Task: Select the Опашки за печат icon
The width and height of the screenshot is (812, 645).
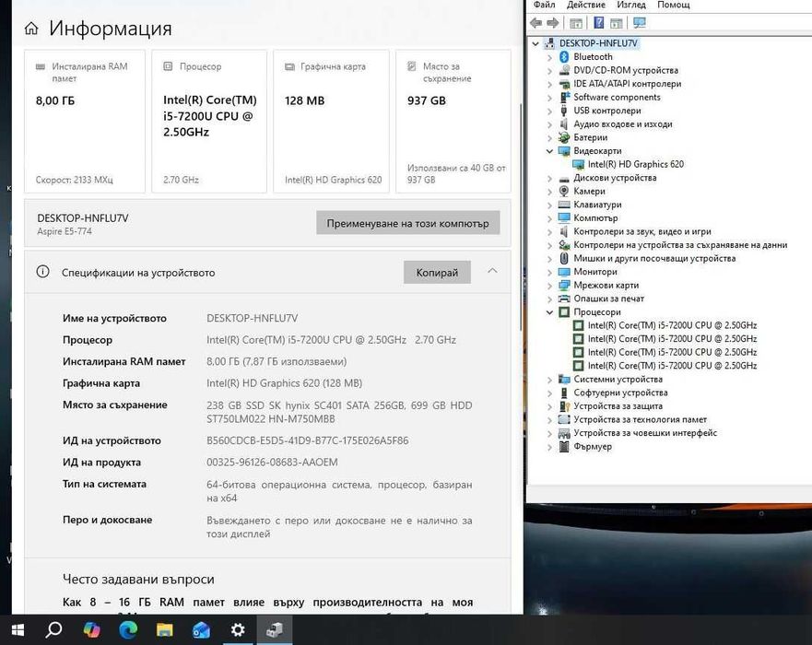Action: (564, 299)
